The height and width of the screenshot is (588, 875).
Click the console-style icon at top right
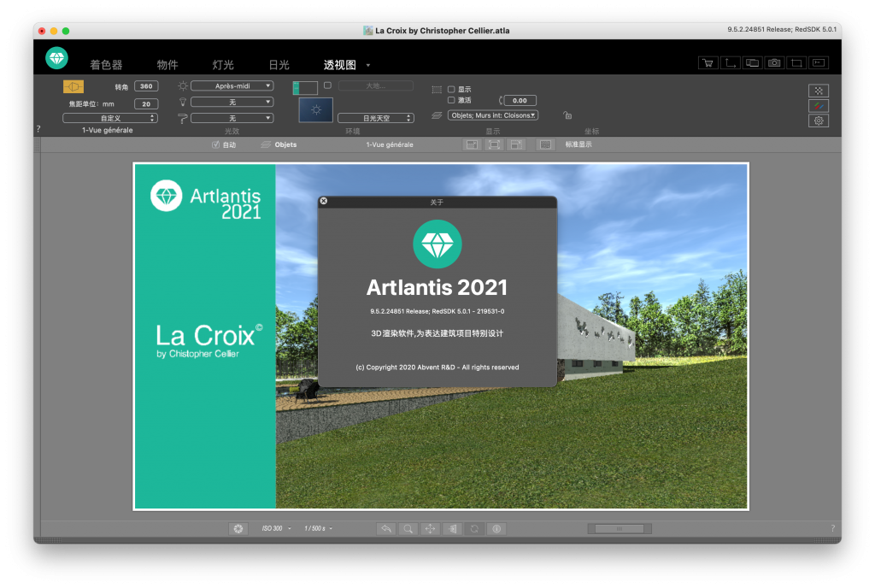pos(819,62)
